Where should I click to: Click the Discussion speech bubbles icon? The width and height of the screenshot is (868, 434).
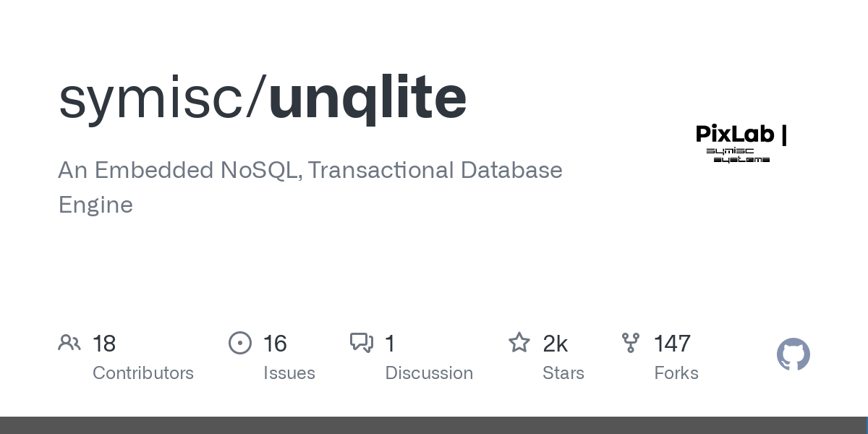pos(362,343)
